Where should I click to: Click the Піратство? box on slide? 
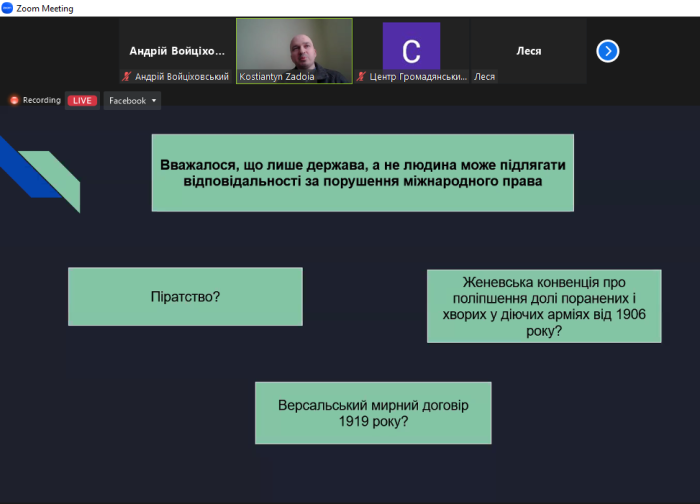click(x=185, y=296)
